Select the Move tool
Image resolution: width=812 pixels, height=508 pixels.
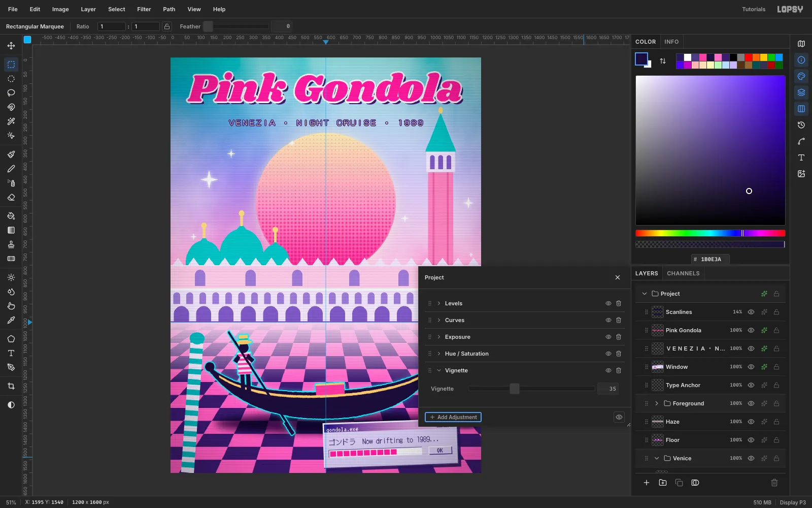[x=11, y=46]
